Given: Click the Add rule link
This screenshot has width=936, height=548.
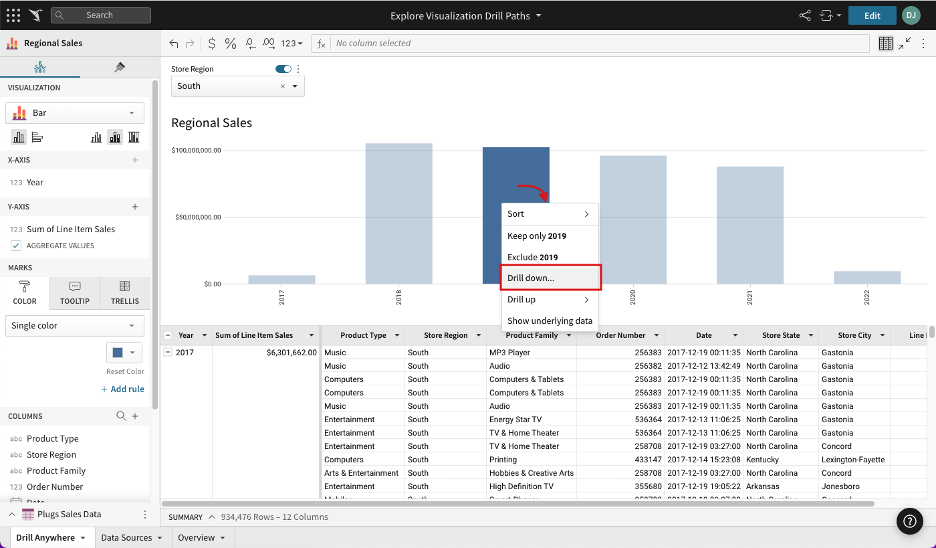Looking at the screenshot, I should pyautogui.click(x=126, y=389).
